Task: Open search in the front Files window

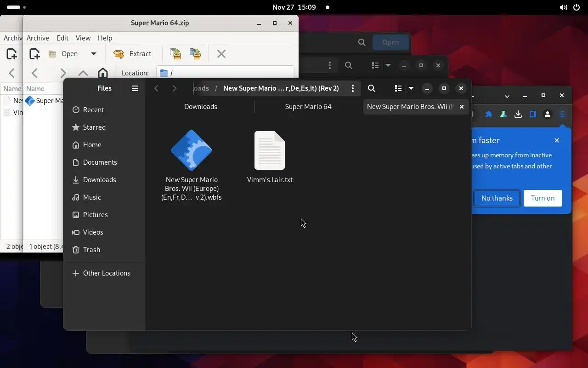Action: (x=372, y=88)
